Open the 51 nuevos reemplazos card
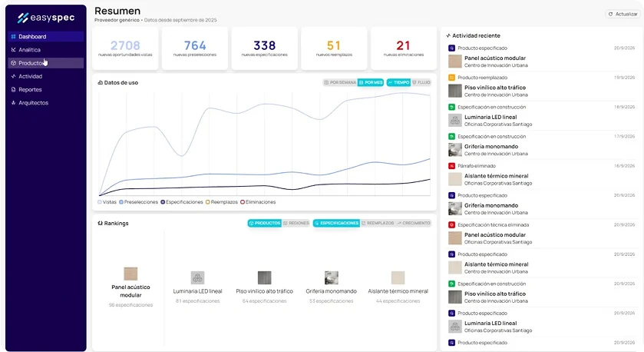This screenshot has height=352, width=644. (334, 48)
